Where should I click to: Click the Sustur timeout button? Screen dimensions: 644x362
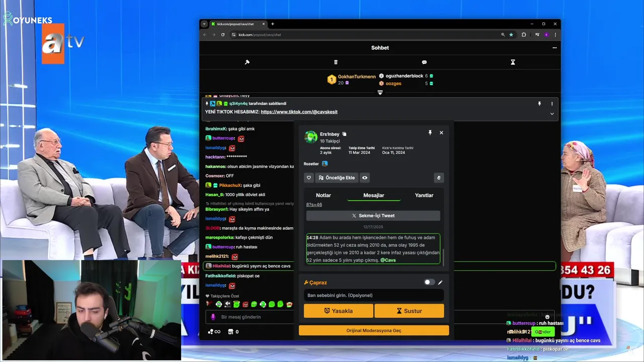pyautogui.click(x=409, y=311)
